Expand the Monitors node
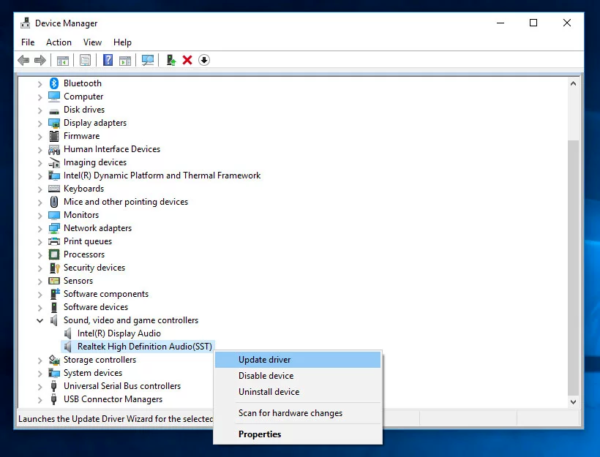Screen dimensions: 600x457 click(40, 215)
